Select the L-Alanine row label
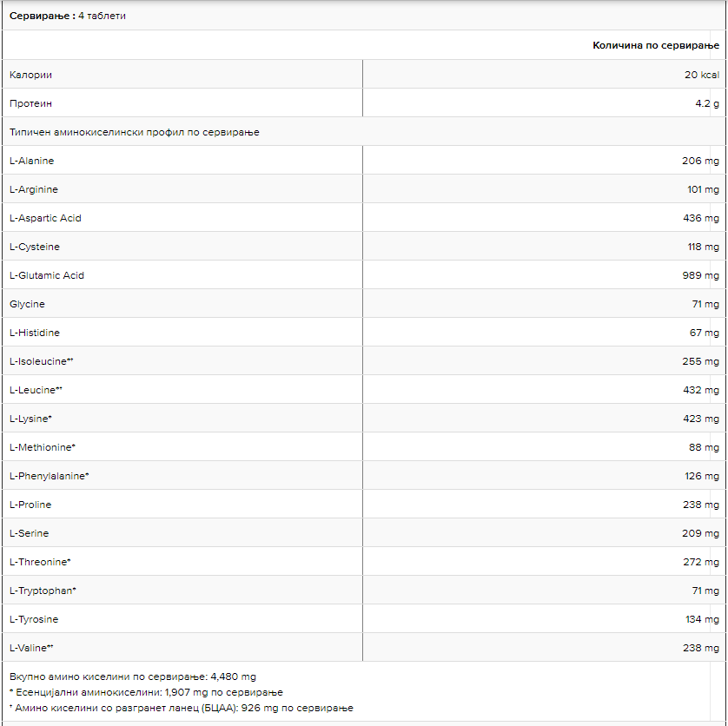The height and width of the screenshot is (726, 728). (x=32, y=161)
